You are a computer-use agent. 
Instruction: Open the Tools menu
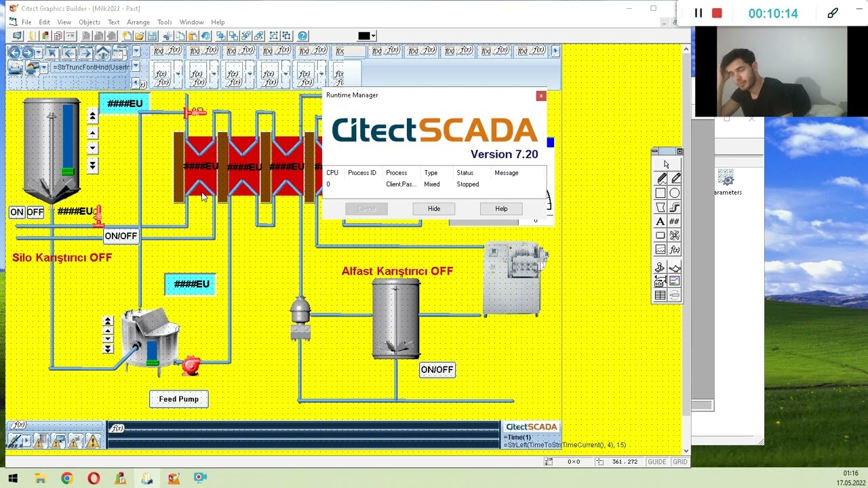(165, 22)
